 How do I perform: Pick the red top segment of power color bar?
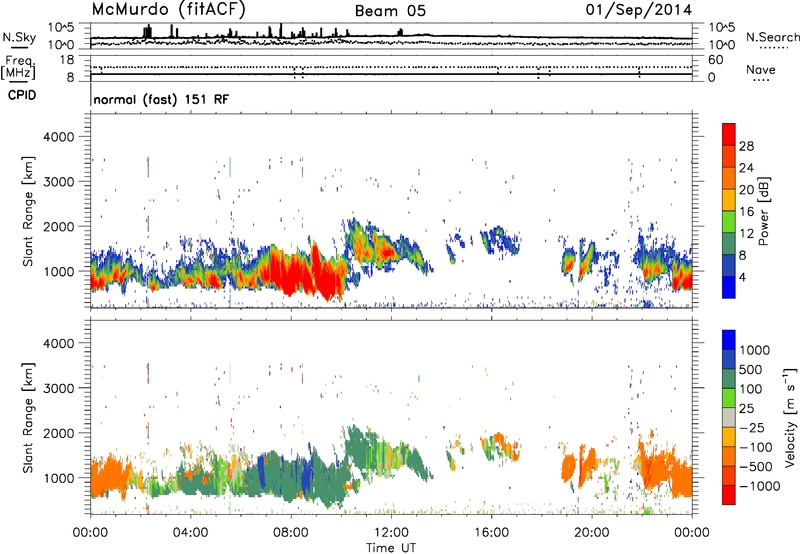(x=729, y=134)
